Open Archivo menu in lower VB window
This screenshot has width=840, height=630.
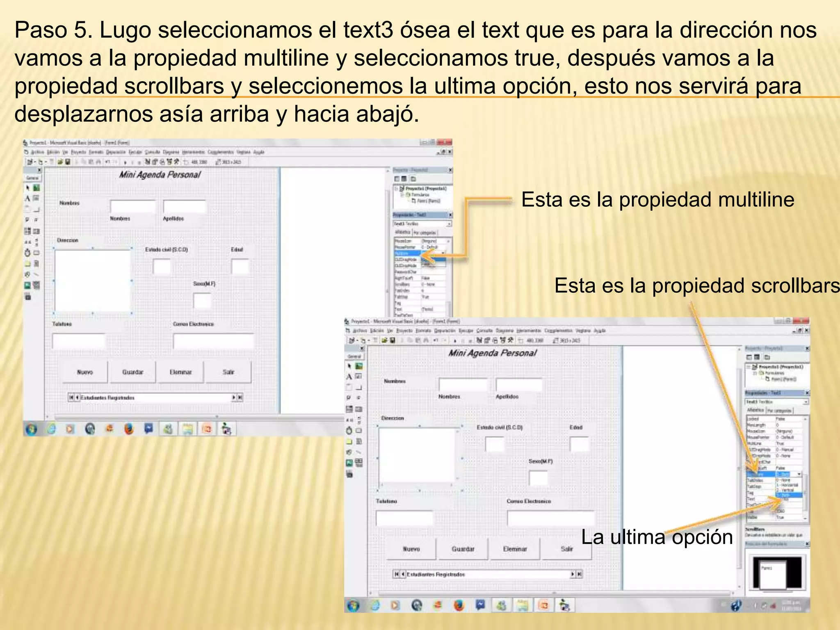[360, 331]
